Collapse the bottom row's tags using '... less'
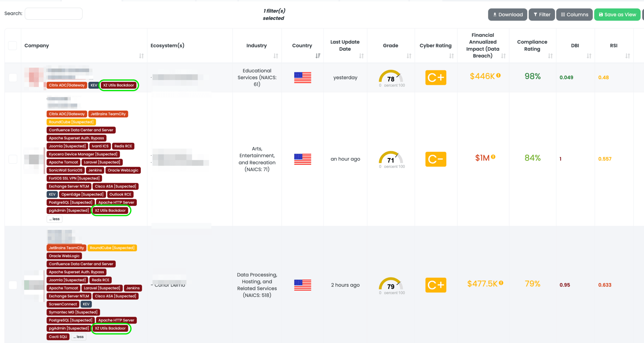This screenshot has height=343, width=644. 79,336
